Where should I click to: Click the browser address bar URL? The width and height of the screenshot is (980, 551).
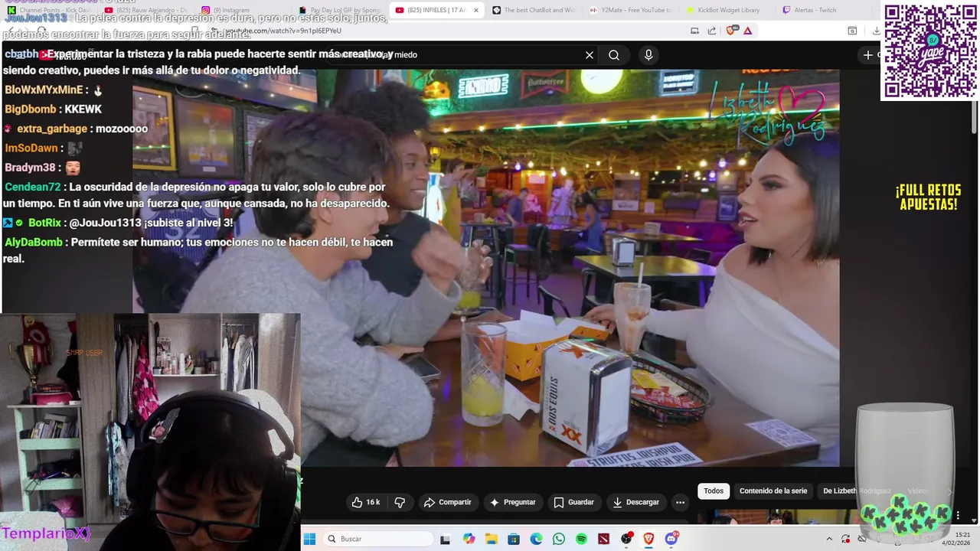[283, 31]
